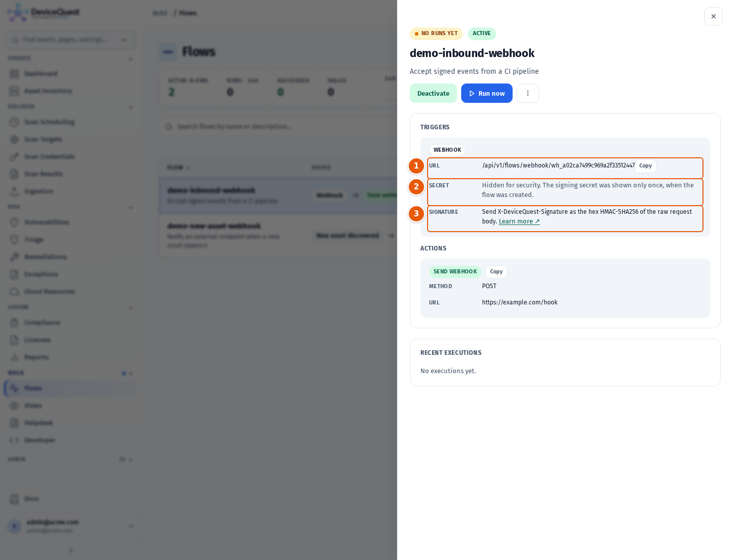The width and height of the screenshot is (733, 560).
Task: Deactivate the demo-inbound-webhook flow
Action: click(433, 93)
